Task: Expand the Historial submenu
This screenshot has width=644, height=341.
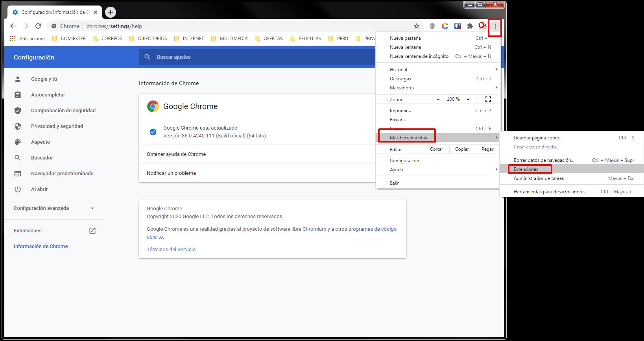Action: coord(437,70)
